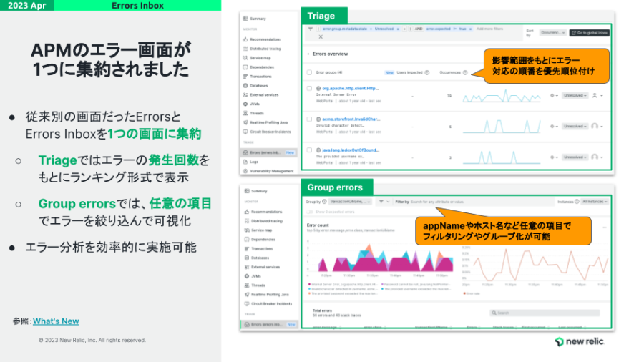Click the globe icon beside org.apache.http.client
644x362 pixels.
318,88
